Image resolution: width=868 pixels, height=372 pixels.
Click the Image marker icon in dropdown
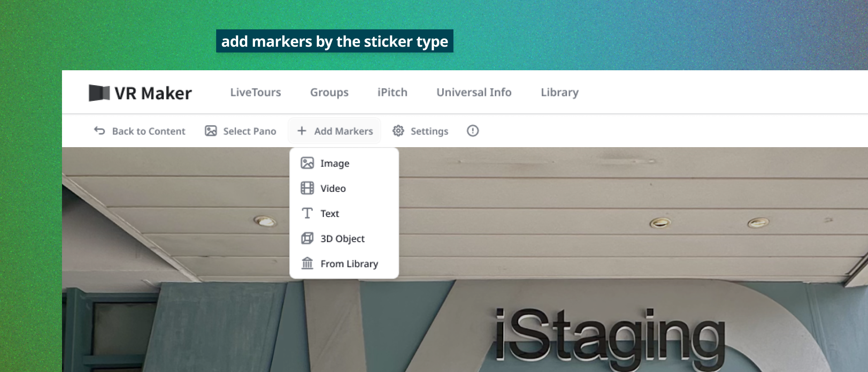(x=307, y=163)
